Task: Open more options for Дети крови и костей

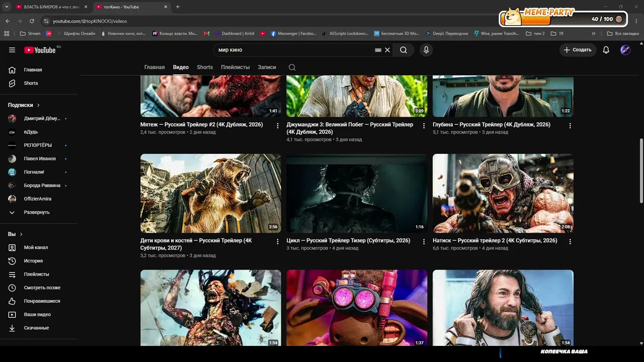Action: pos(277,242)
